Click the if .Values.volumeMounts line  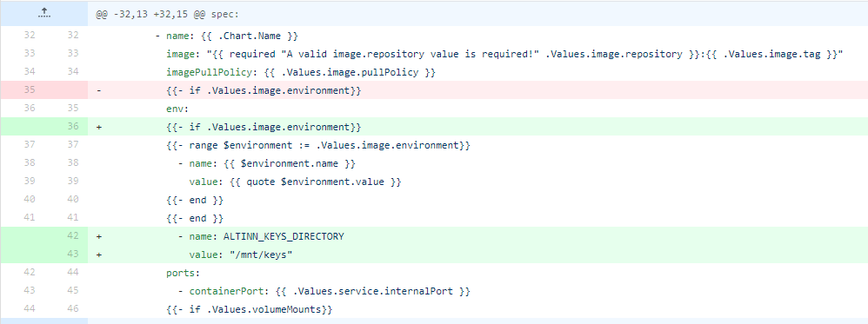click(x=249, y=309)
